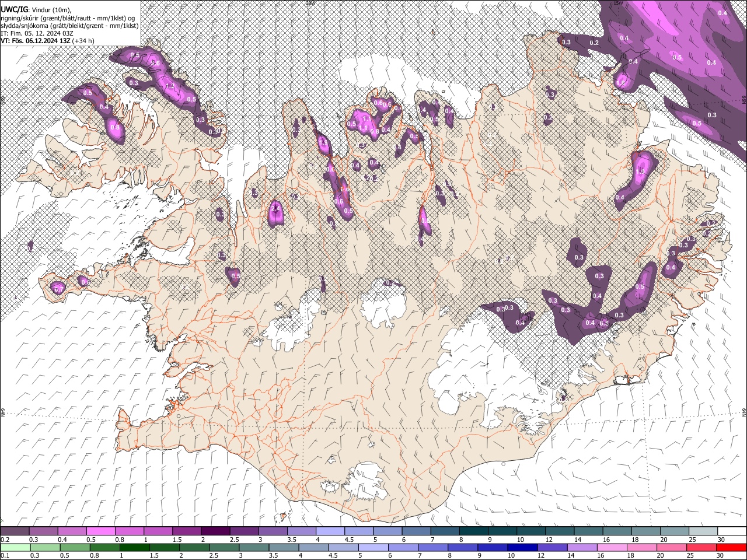Click lower legend swatch between 14 and 16

(x=582, y=547)
